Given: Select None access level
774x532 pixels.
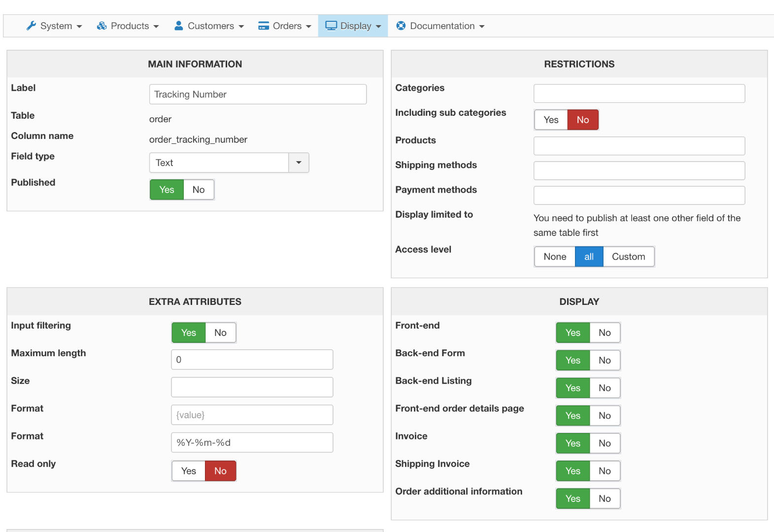Looking at the screenshot, I should click(x=555, y=257).
